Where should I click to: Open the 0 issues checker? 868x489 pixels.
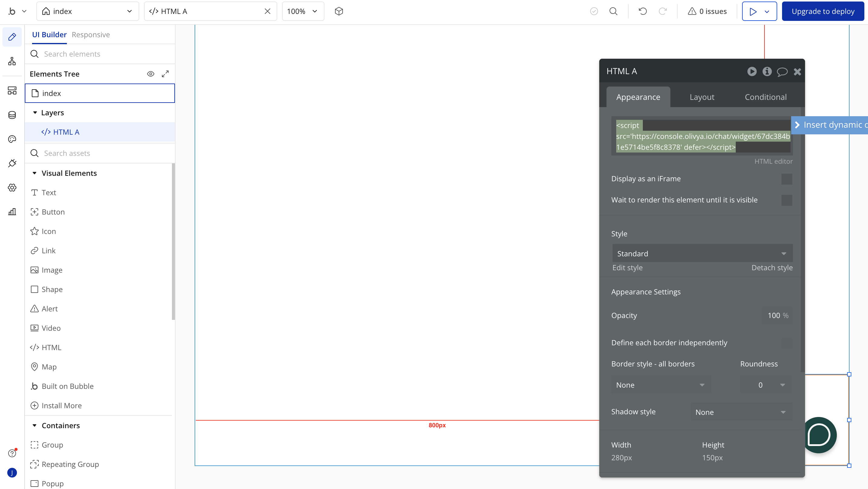point(707,11)
